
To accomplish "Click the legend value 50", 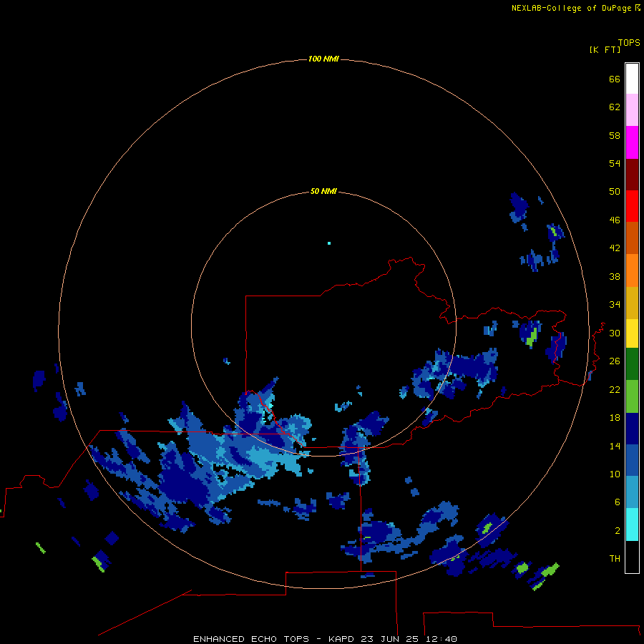I will pyautogui.click(x=615, y=192).
